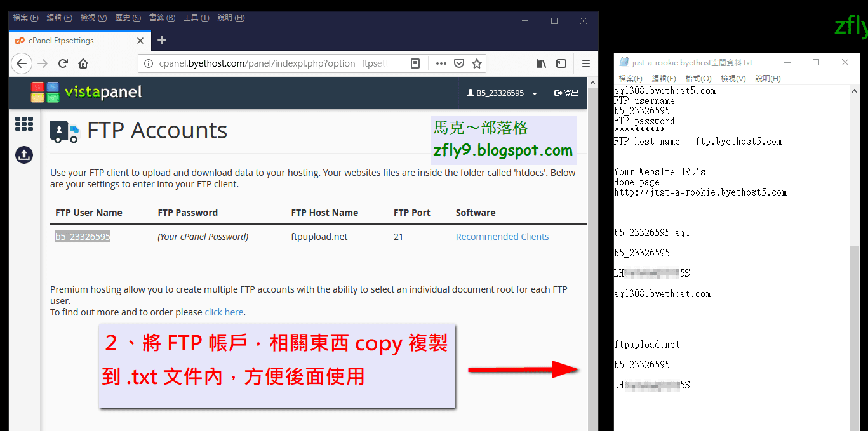Enter reader view for the page
Screen dimensions: 868x431
pyautogui.click(x=416, y=63)
